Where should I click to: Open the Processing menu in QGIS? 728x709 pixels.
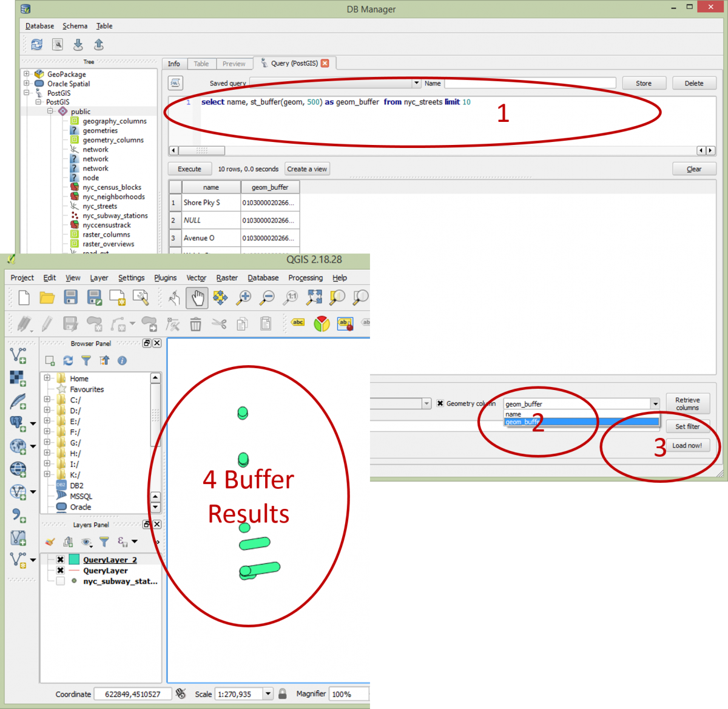point(305,278)
